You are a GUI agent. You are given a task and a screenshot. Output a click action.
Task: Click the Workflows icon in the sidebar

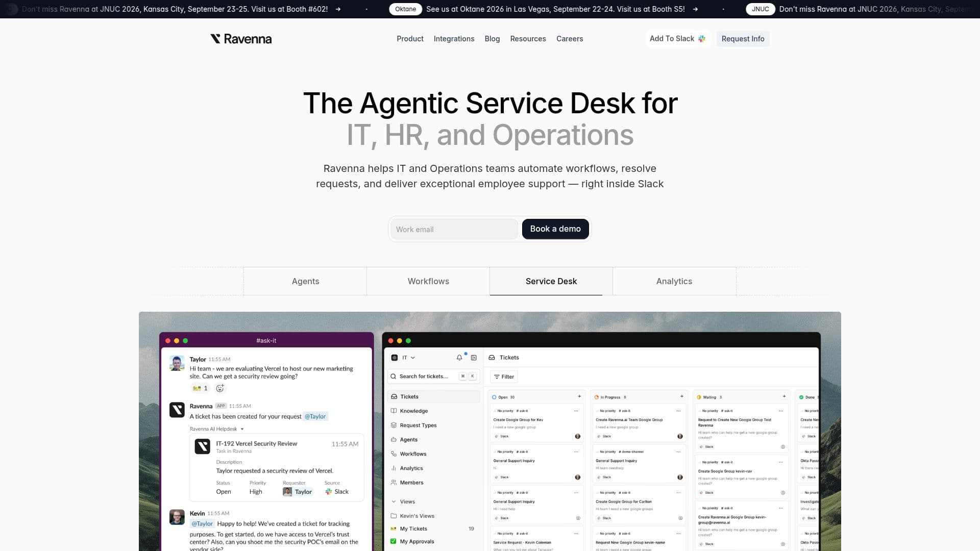[394, 454]
